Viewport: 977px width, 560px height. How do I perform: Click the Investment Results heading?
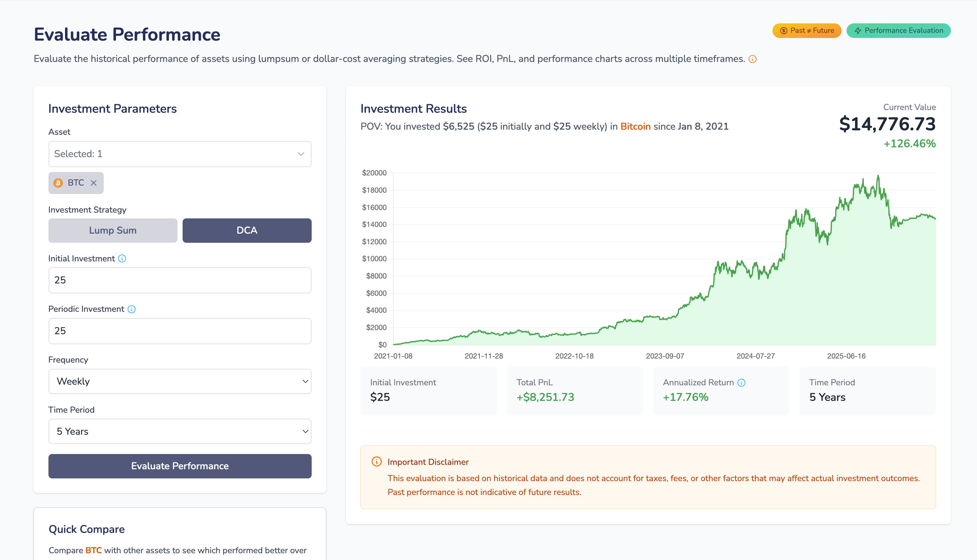[414, 109]
